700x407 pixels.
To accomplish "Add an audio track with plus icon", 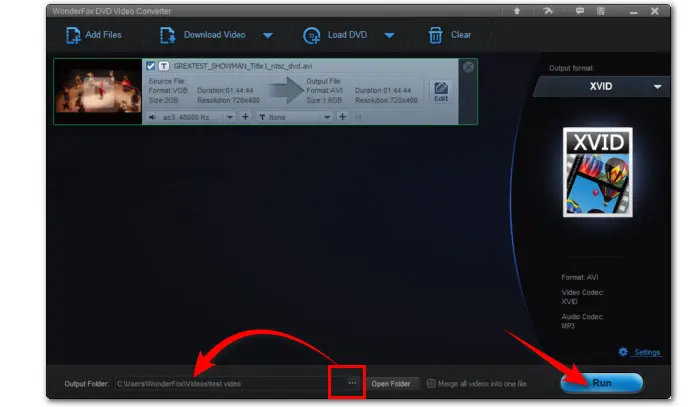I will 245,117.
